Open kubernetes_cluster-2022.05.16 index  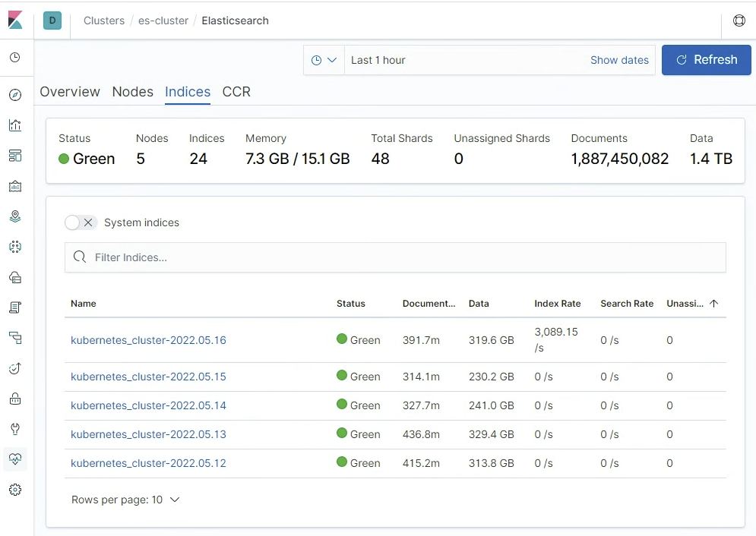click(x=148, y=340)
